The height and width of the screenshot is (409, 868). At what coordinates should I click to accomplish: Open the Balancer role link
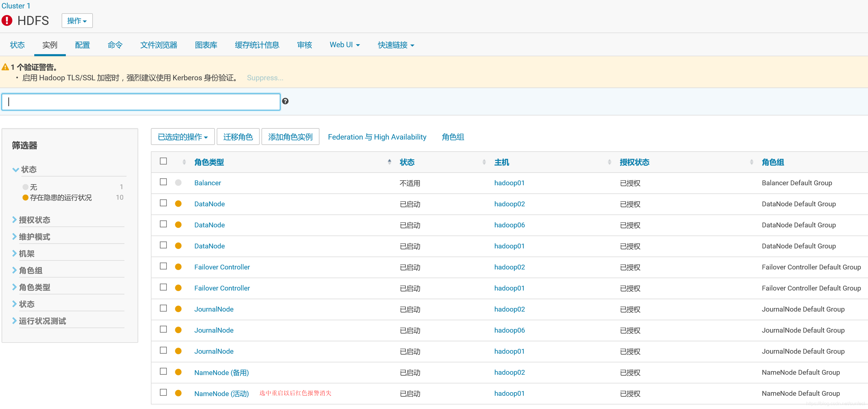(x=208, y=183)
